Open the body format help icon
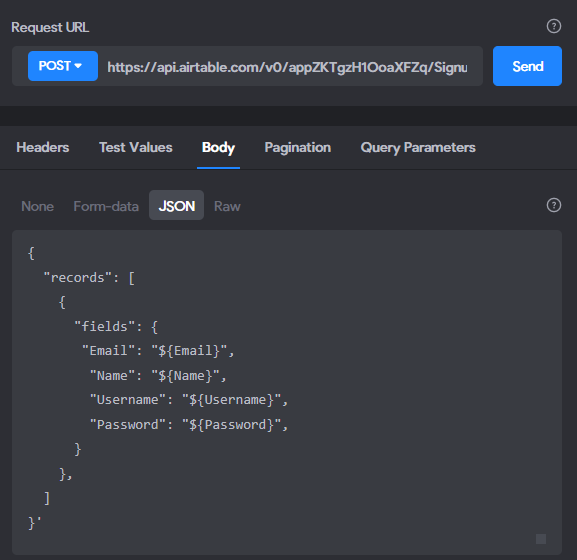Screen dimensions: 577x560 [553, 205]
